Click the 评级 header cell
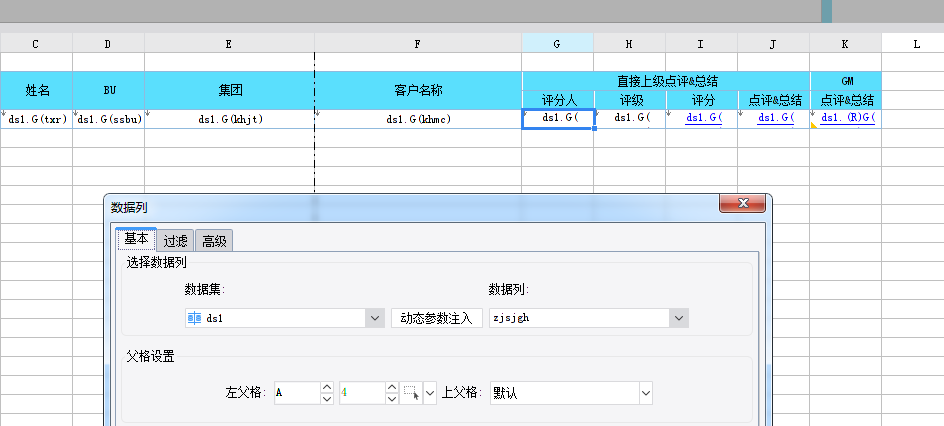Image resolution: width=944 pixels, height=426 pixels. point(630,100)
